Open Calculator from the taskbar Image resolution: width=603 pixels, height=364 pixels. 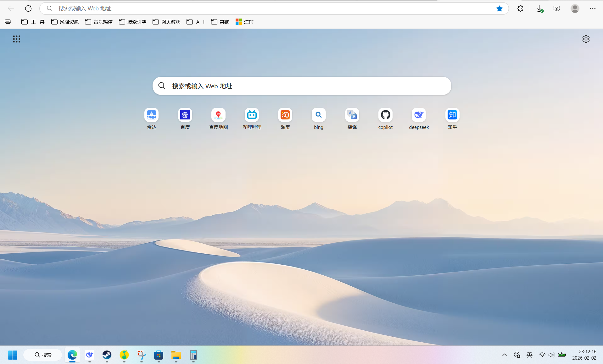pos(193,355)
